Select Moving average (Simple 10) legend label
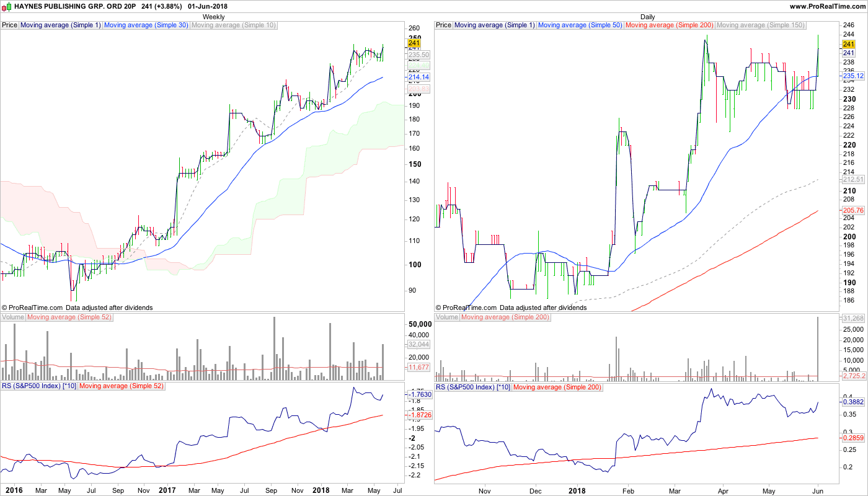Screen dimensions: 868x496 (x=234, y=25)
